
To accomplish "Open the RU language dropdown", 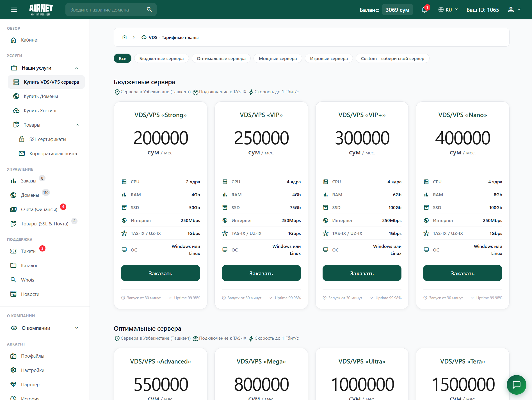I will 448,10.
